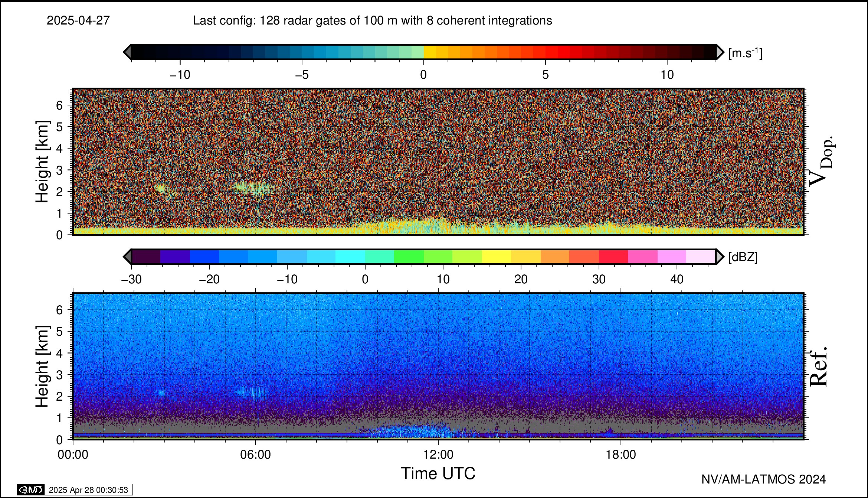Pick the pale pink last dBZ swatch

[701, 257]
